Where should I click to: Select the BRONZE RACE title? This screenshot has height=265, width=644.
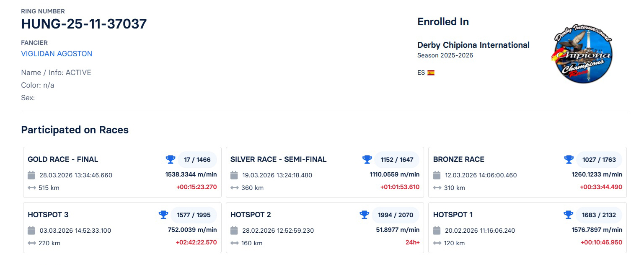pyautogui.click(x=458, y=159)
